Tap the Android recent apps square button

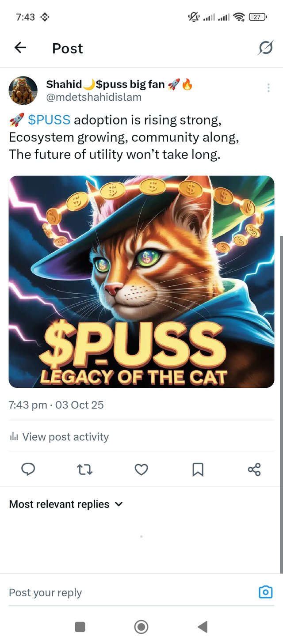pyautogui.click(x=80, y=626)
